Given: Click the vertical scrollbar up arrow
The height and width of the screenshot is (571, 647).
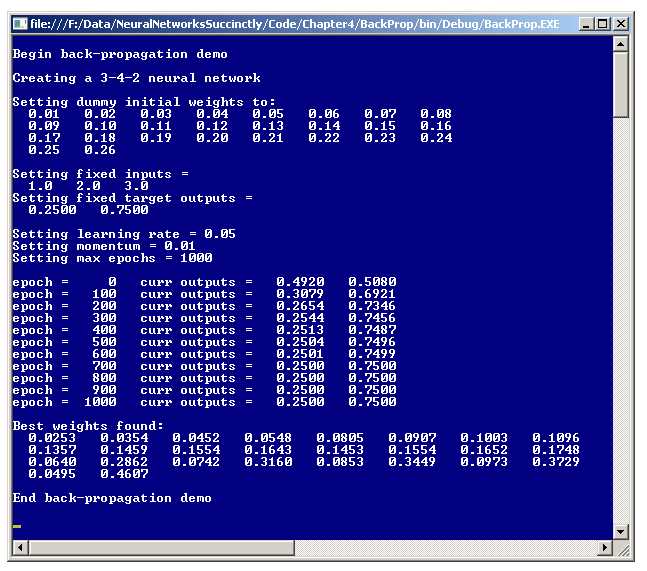Looking at the screenshot, I should [x=621, y=44].
